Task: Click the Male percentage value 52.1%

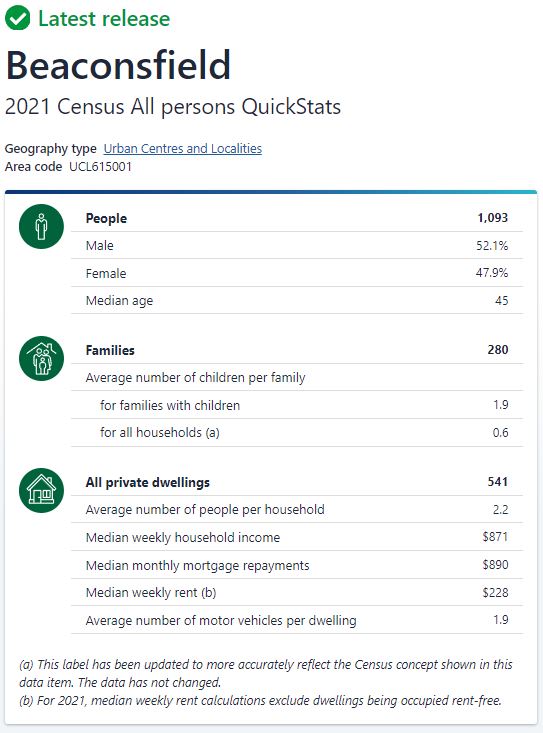Action: [x=492, y=245]
